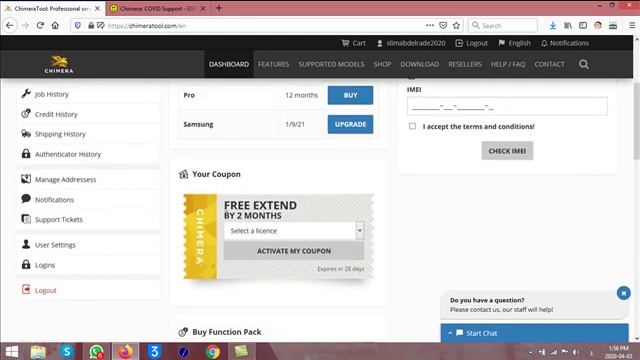Open Notifications bell in top bar
Screen dimensions: 640x360
click(565, 43)
